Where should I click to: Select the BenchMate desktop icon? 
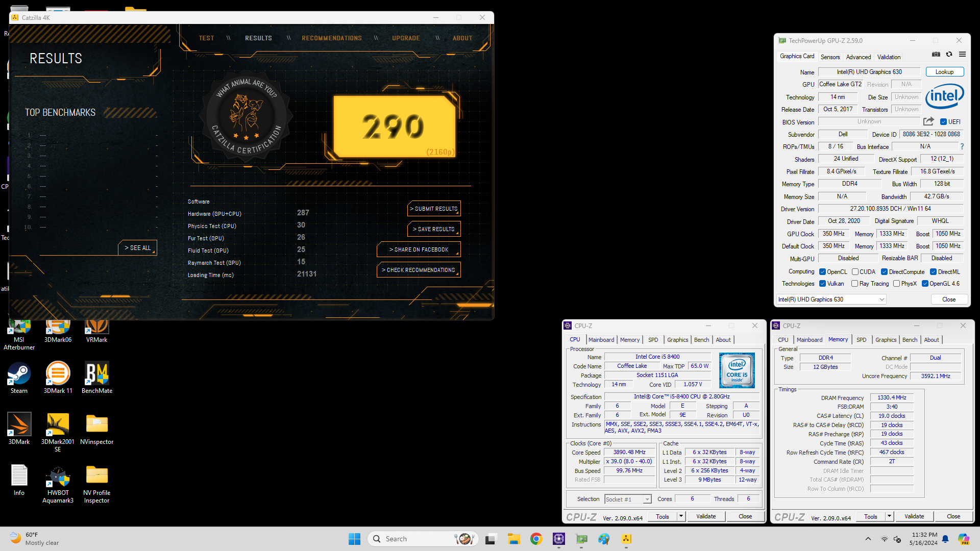coord(96,378)
